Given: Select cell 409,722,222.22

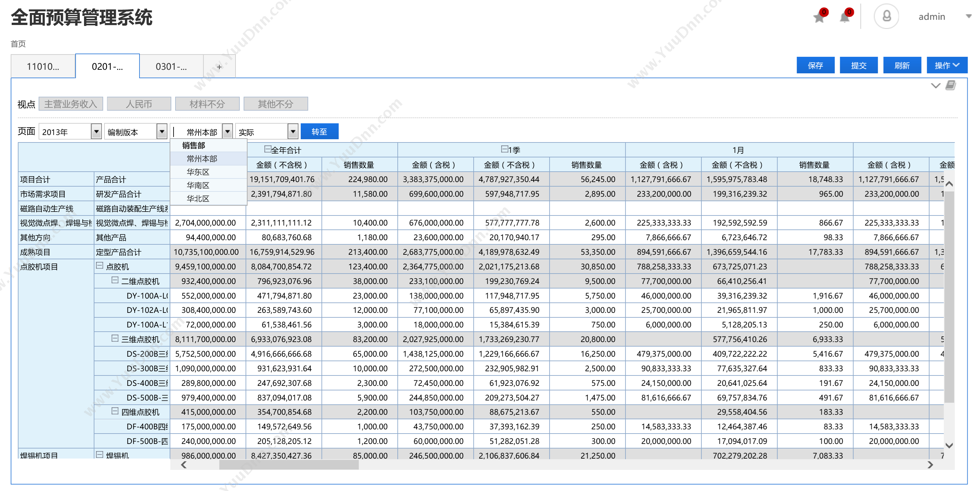Looking at the screenshot, I should (x=739, y=354).
